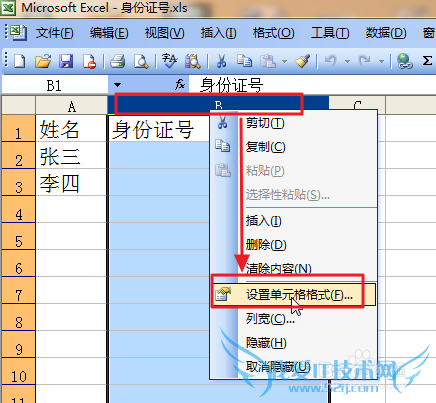Click the Undo arrow icon

[331, 61]
